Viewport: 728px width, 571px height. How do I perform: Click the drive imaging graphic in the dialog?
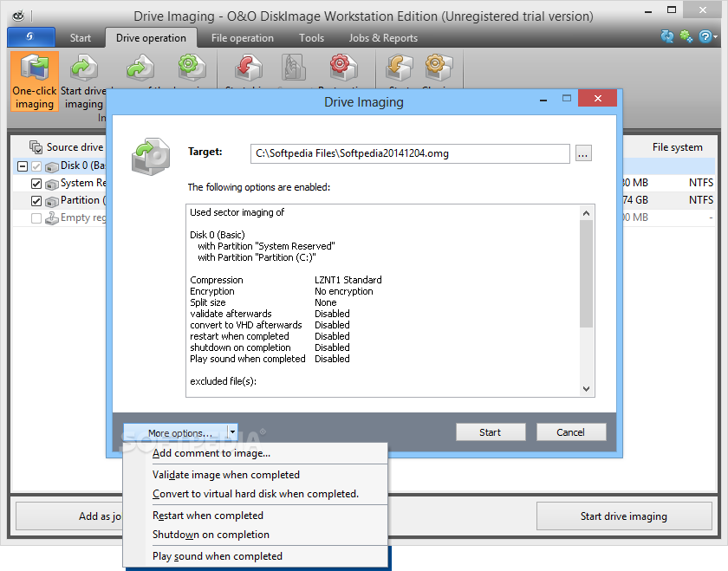click(x=151, y=157)
